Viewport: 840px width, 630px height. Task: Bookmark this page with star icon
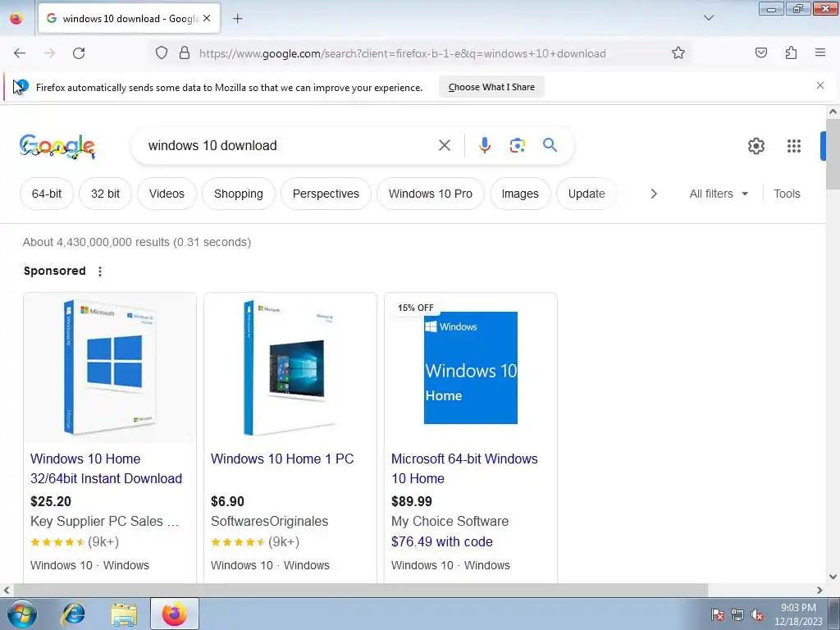[678, 52]
